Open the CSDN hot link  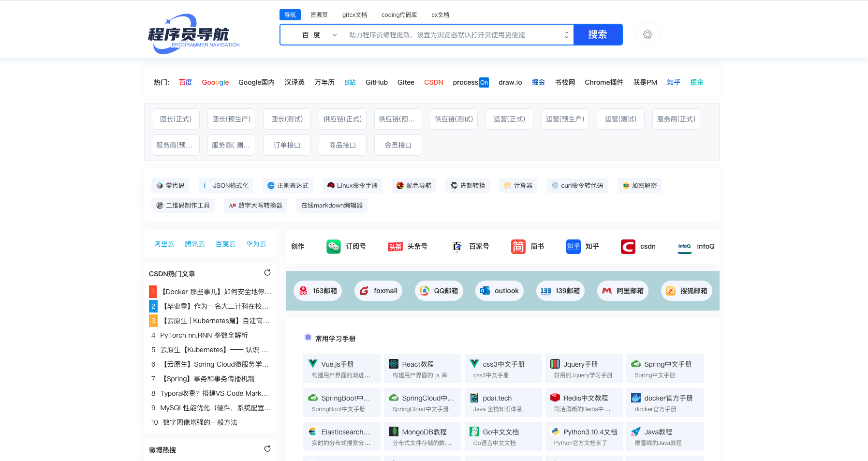[x=434, y=82]
